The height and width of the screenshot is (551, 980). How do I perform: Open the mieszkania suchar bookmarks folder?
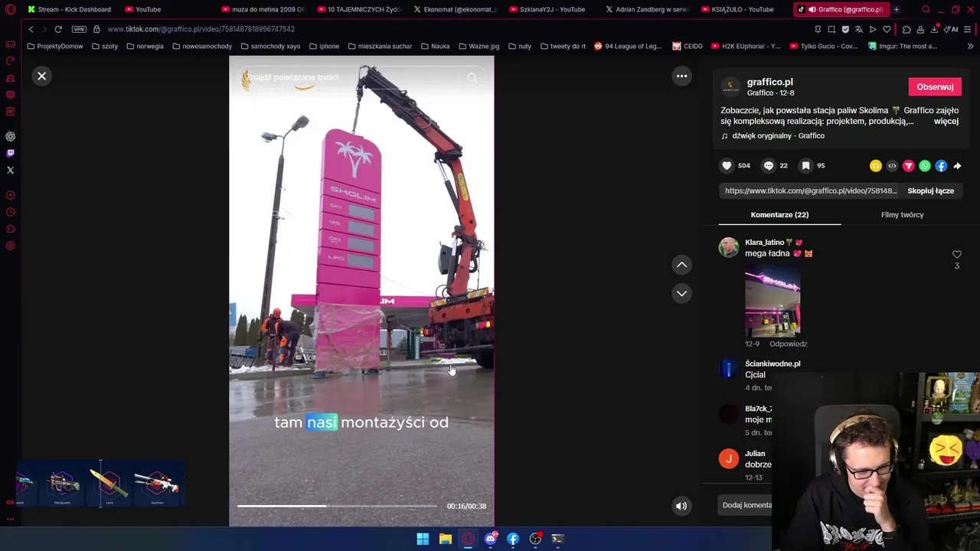(x=380, y=46)
